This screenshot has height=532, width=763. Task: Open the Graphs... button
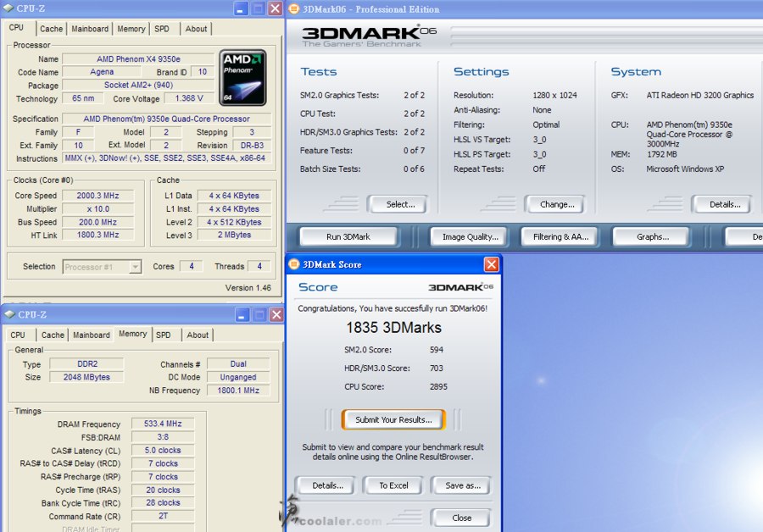(653, 237)
